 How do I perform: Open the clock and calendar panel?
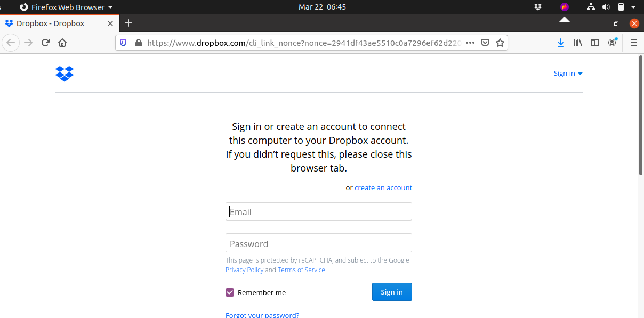322,7
